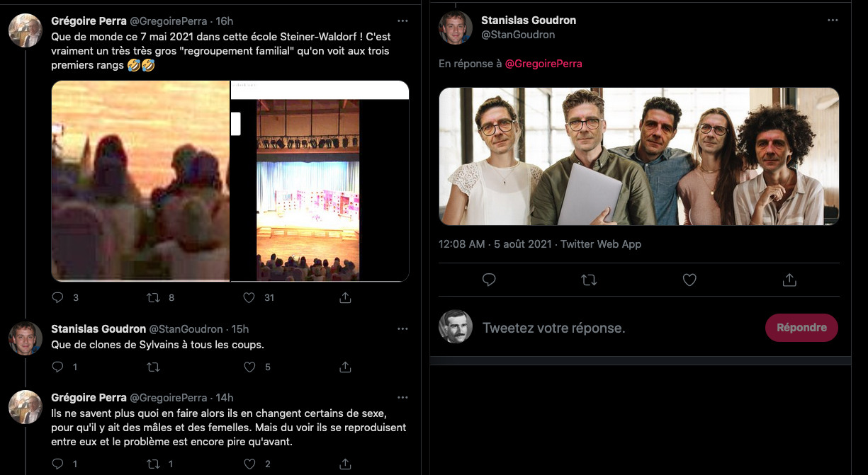868x475 pixels.
Task: Click the 'Tweetez votre réponse' field
Action: (609, 328)
